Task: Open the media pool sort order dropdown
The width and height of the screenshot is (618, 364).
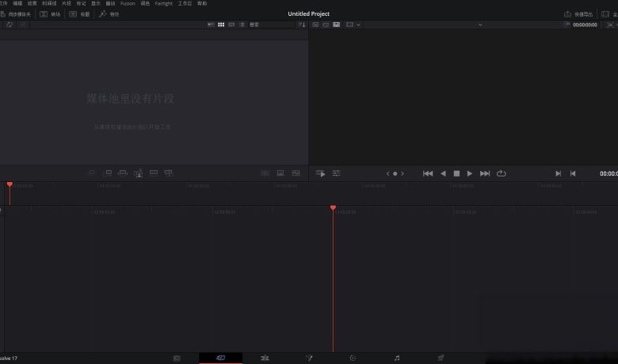Action: point(302,25)
